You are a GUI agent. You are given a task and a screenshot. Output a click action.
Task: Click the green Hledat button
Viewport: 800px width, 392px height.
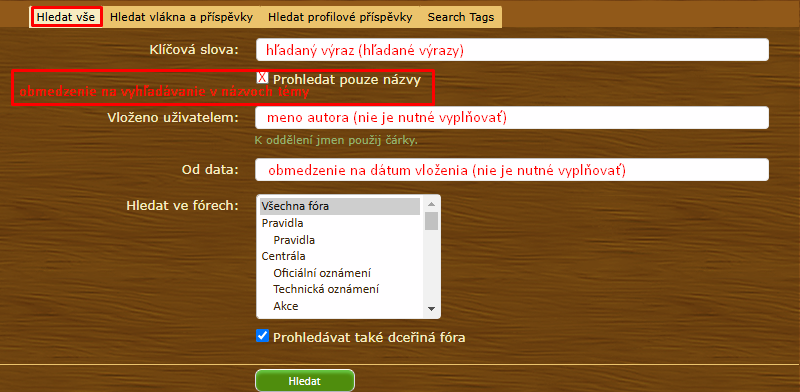[305, 381]
